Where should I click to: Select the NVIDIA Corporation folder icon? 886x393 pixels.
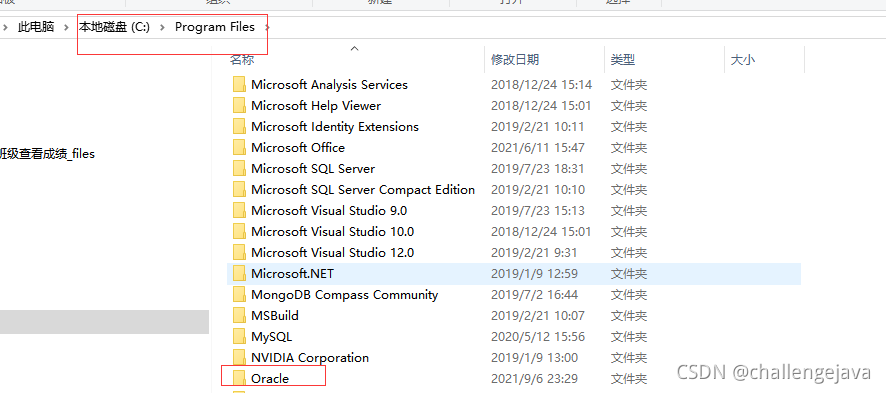coord(239,357)
